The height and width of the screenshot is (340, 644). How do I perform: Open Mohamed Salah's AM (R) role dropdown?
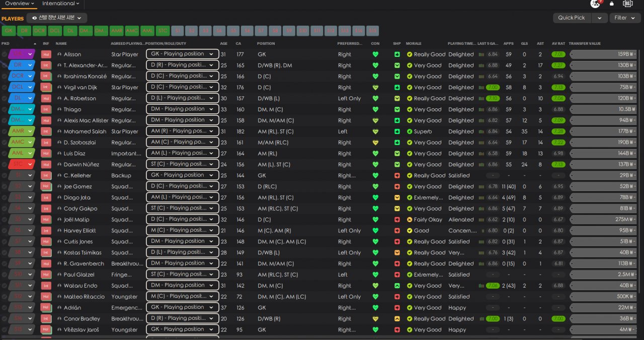click(183, 131)
